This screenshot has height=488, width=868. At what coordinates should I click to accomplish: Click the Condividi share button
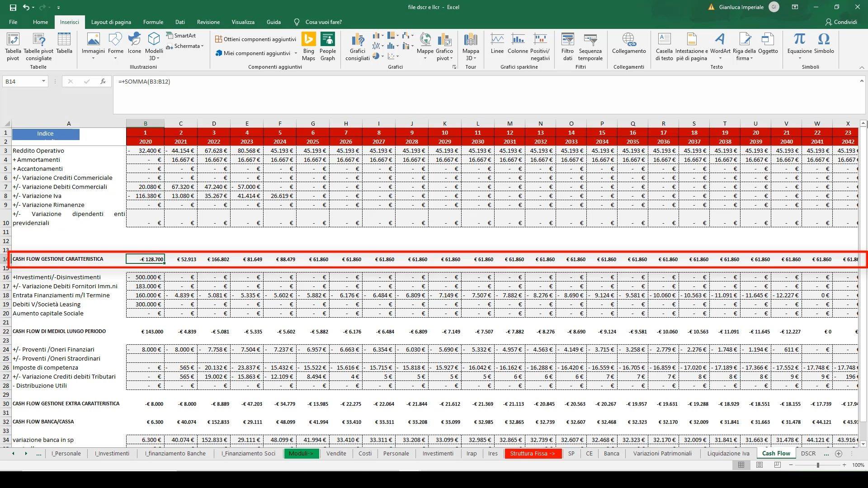click(x=841, y=22)
